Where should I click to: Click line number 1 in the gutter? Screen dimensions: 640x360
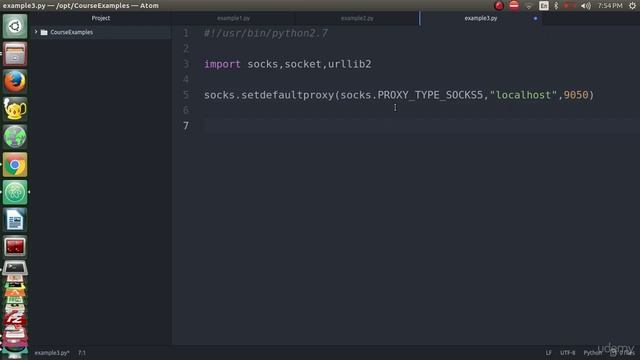tap(186, 33)
